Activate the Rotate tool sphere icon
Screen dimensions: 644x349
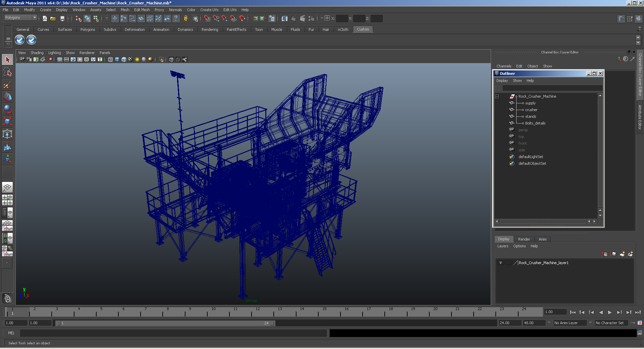click(7, 109)
